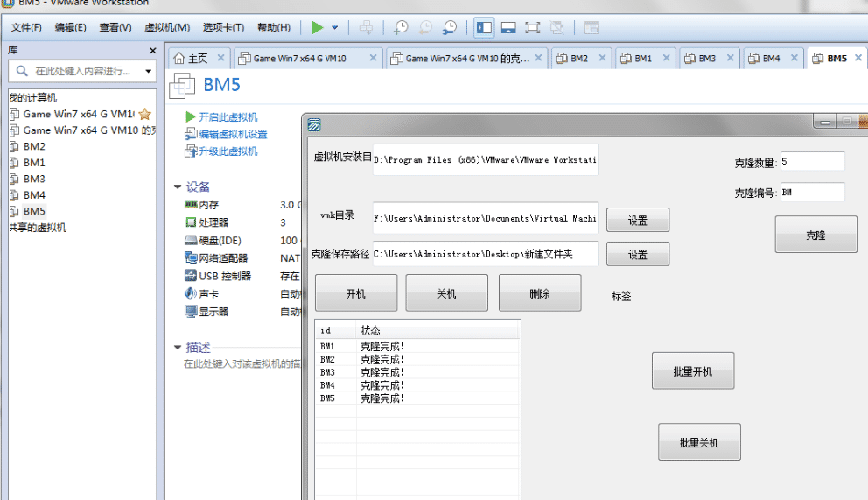This screenshot has width=868, height=500.
Task: Select BM2 in the library tree
Action: tap(34, 146)
